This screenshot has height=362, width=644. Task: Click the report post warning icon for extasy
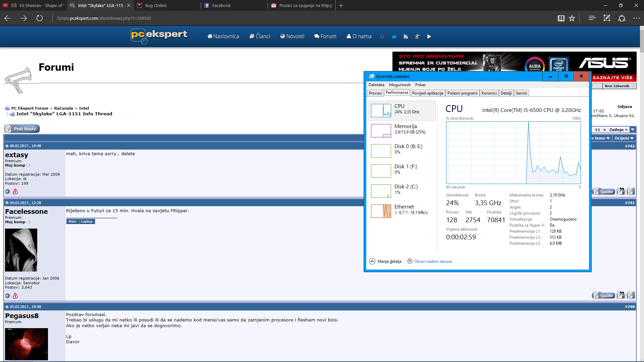[15, 192]
